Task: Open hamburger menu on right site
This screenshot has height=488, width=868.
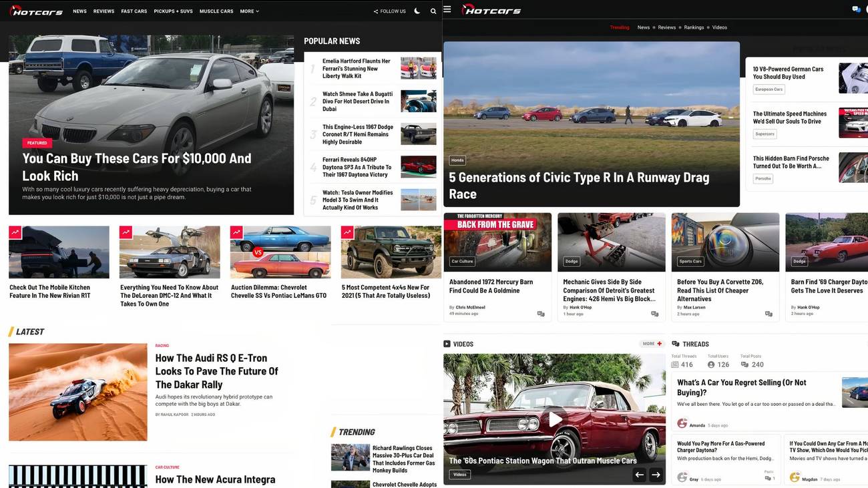Action: [x=447, y=9]
